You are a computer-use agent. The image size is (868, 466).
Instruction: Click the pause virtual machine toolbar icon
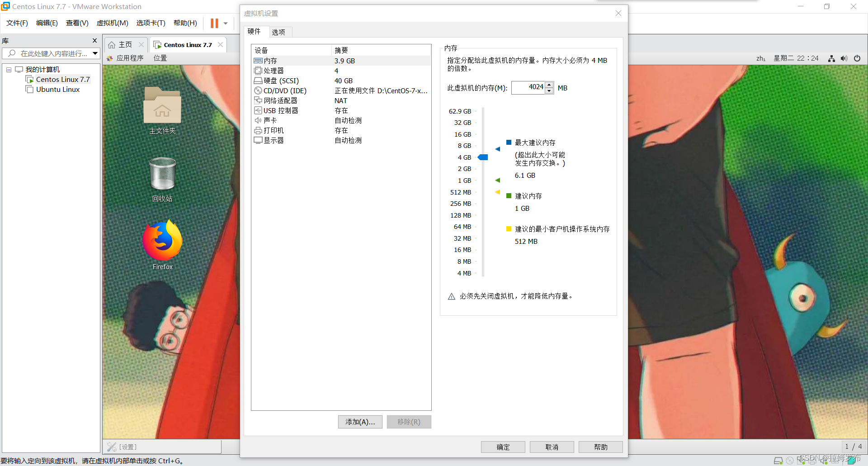[x=214, y=23]
